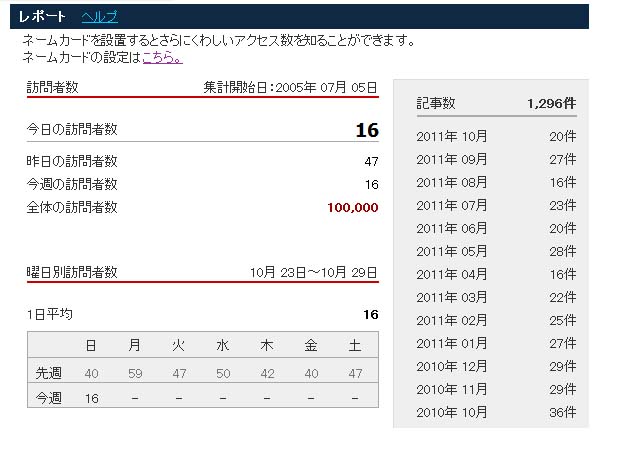
Task: Click the 今週の訪問者数 label
Action: coord(72,184)
